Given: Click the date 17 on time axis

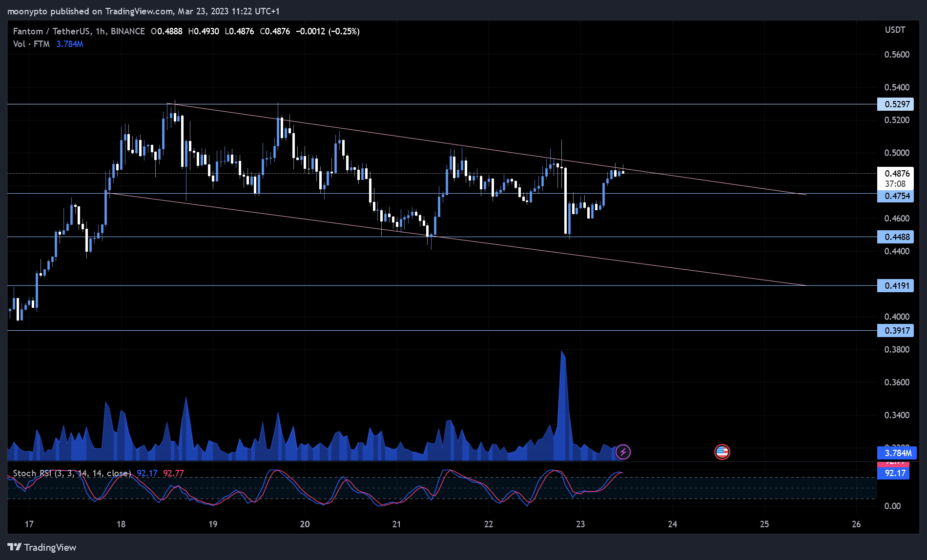Looking at the screenshot, I should (x=29, y=524).
